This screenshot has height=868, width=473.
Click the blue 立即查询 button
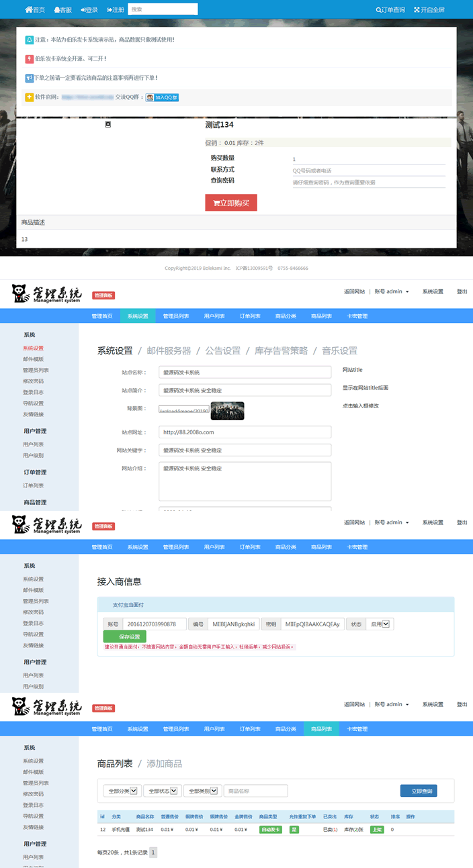pyautogui.click(x=418, y=791)
